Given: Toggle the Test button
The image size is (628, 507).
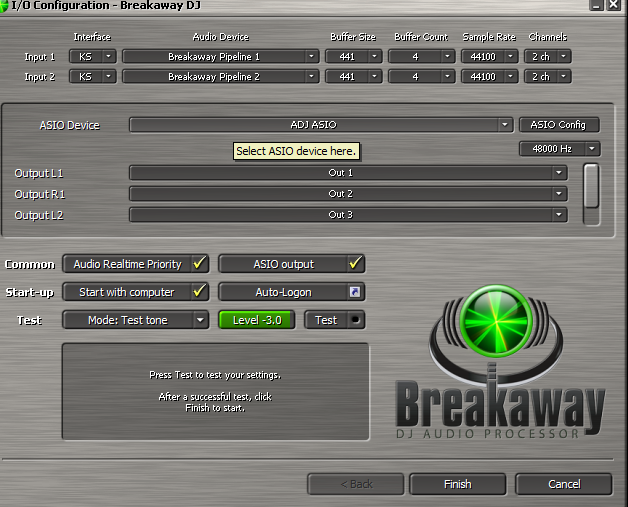Looking at the screenshot, I should point(334,320).
